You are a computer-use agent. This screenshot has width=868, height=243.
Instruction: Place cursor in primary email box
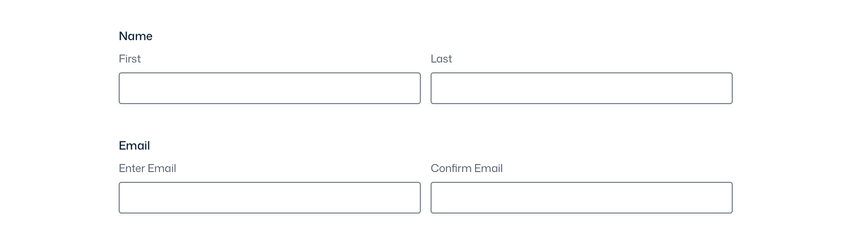click(269, 198)
